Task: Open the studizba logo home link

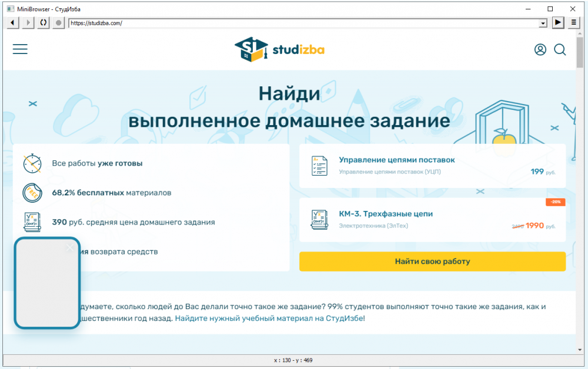Action: [x=279, y=49]
